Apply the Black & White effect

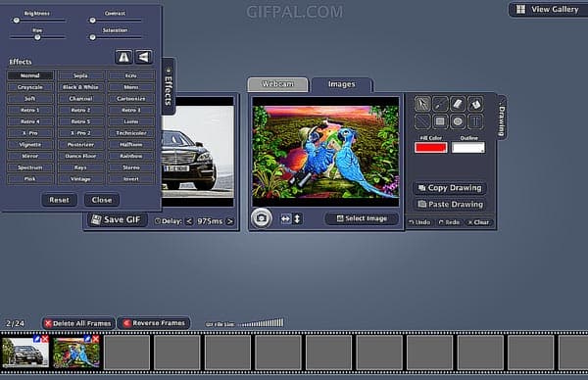coord(80,87)
